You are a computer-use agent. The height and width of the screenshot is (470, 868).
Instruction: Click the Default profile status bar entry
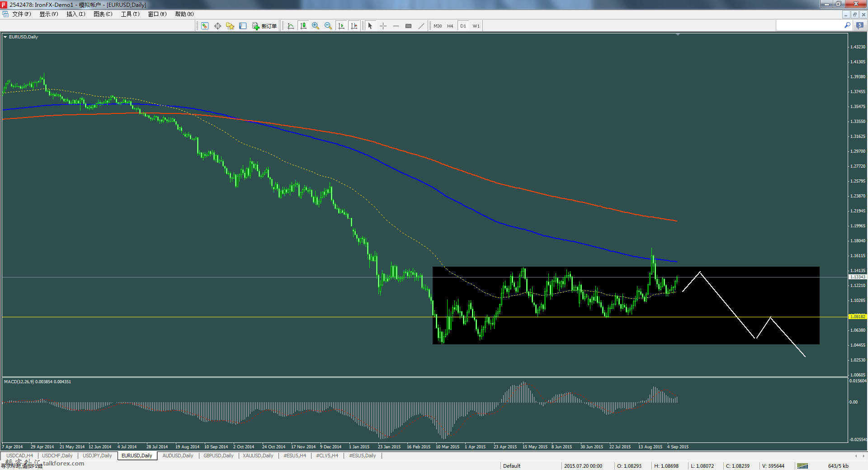click(512, 466)
